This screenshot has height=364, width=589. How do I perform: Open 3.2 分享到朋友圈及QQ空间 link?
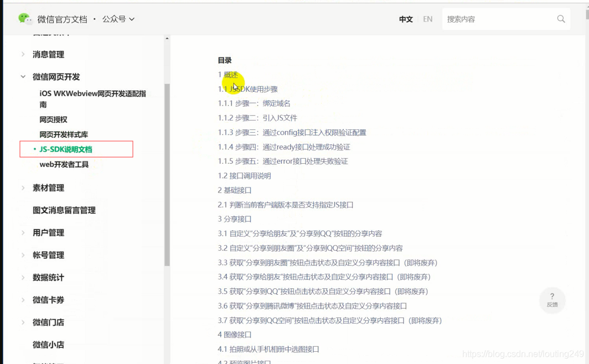[x=311, y=248]
